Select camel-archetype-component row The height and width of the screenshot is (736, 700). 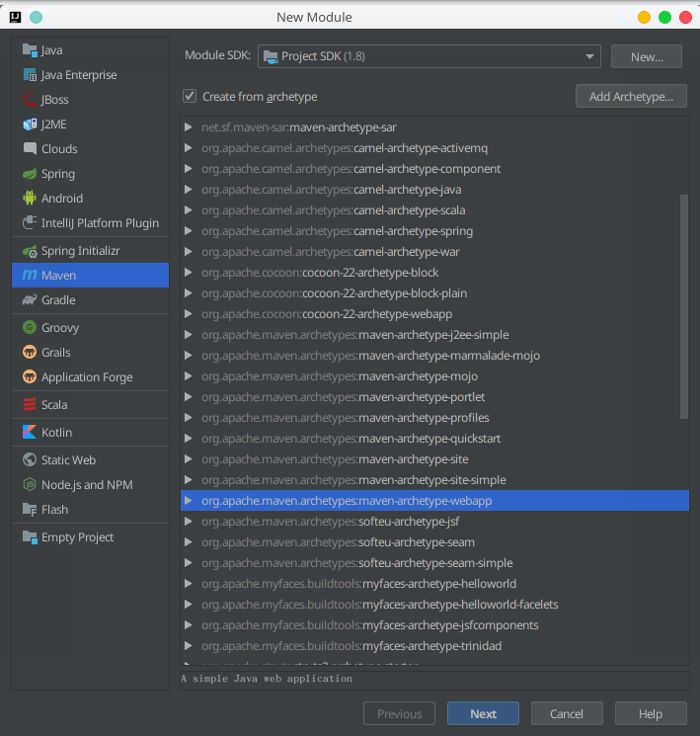435,169
